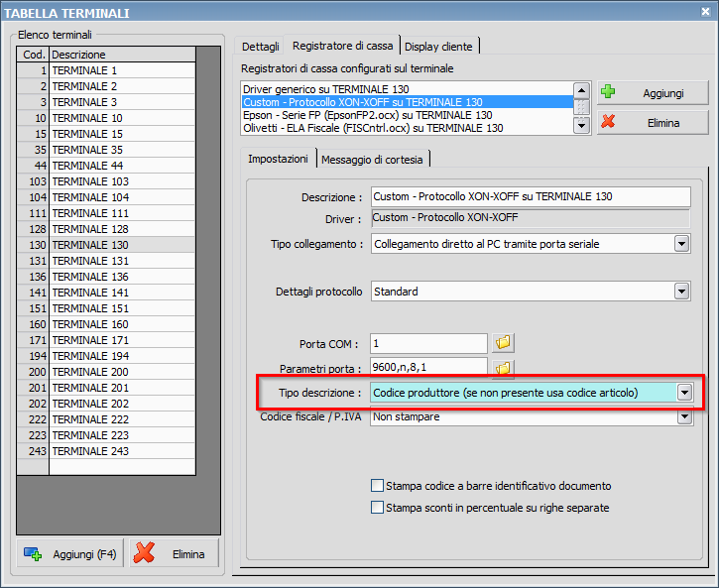Screen dimensions: 719x588
Task: Expand the Tipo descrizione dropdown
Action: 684,393
